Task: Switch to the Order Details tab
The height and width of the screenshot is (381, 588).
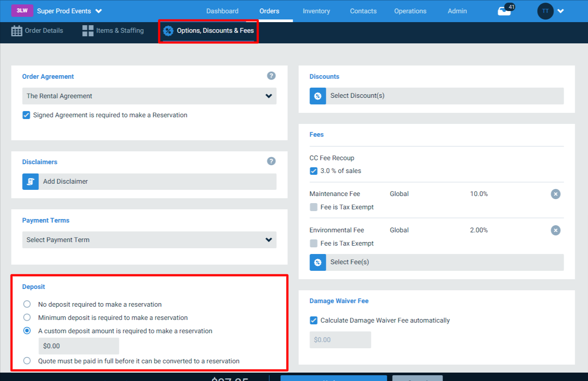Action: [37, 31]
